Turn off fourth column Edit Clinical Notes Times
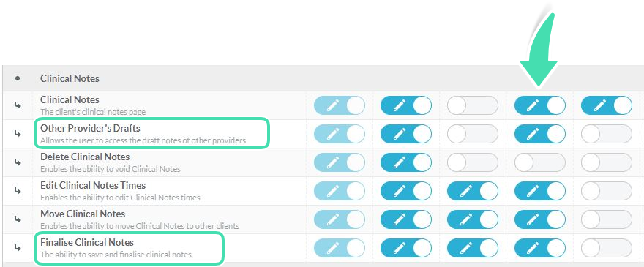This screenshot has width=644, height=267. [x=539, y=191]
